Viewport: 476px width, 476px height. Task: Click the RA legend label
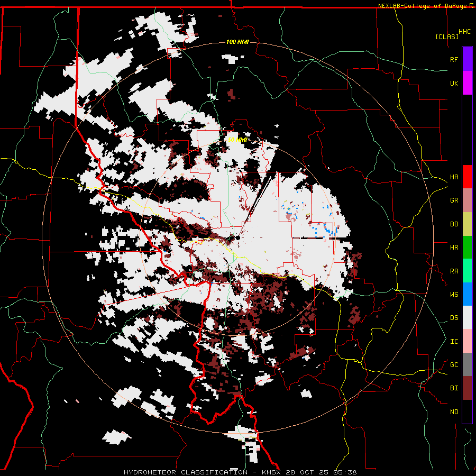[x=454, y=271]
